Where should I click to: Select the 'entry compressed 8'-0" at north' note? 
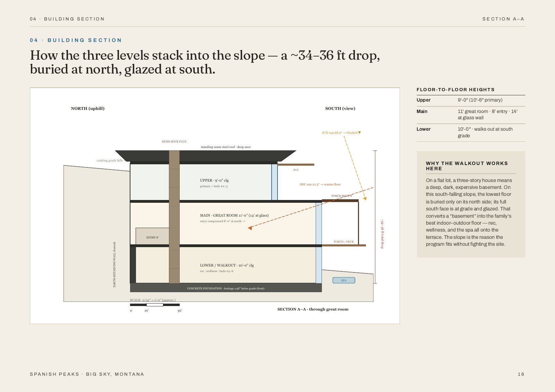[222, 221]
